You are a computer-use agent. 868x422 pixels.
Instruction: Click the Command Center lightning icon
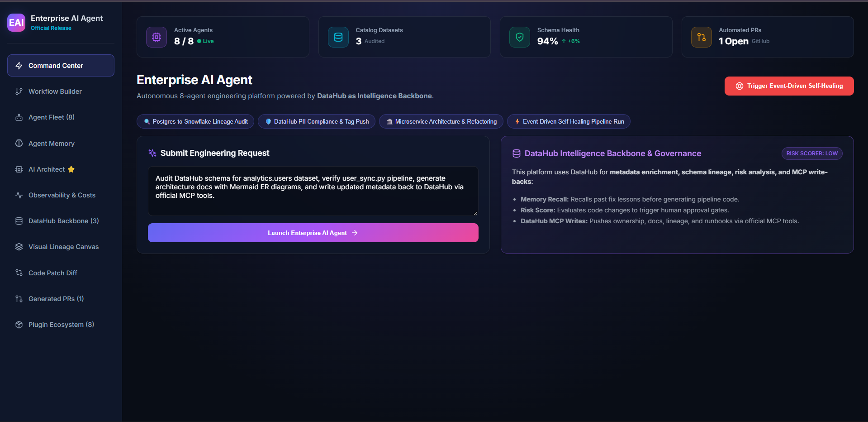pos(19,66)
